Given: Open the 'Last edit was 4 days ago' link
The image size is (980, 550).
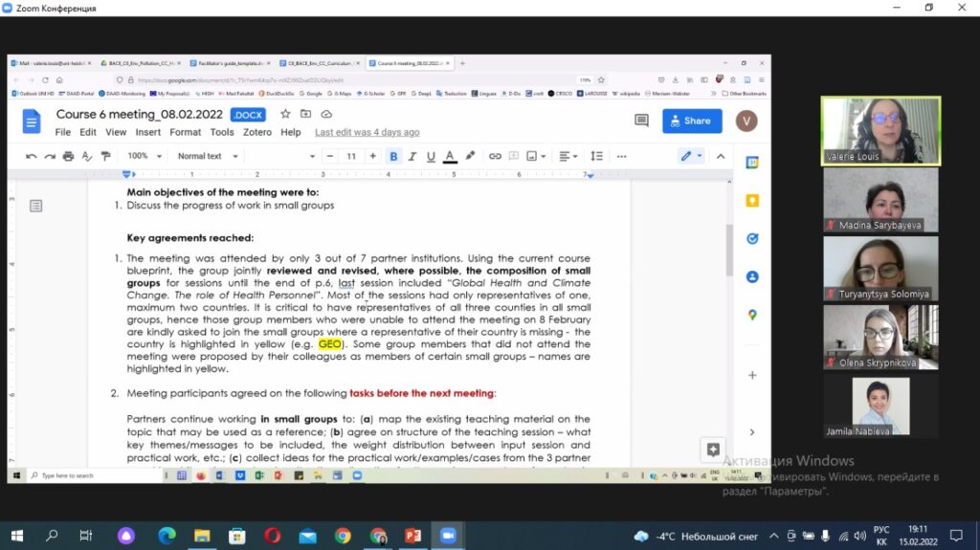Looking at the screenshot, I should 367,133.
